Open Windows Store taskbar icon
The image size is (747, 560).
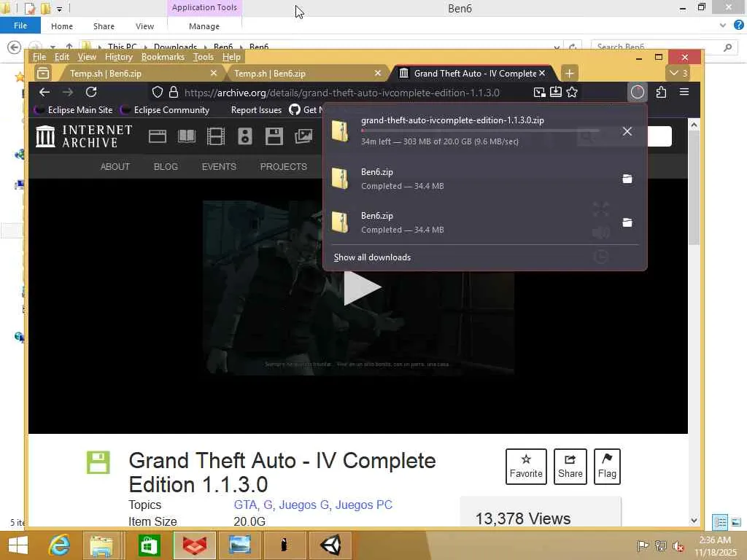click(149, 545)
